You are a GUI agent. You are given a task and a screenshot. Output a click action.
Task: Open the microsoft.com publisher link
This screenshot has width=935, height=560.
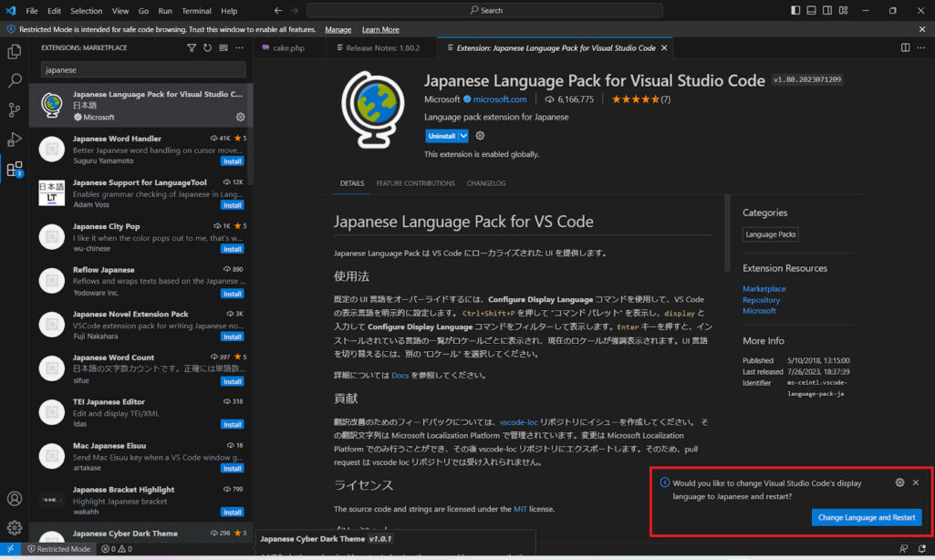pos(500,99)
